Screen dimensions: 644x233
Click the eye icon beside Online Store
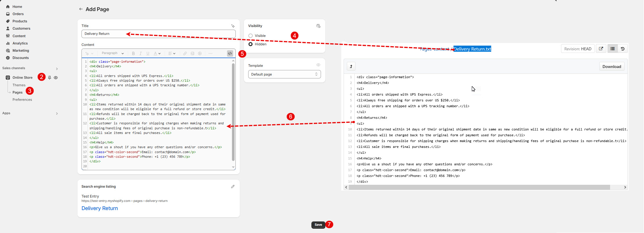click(x=56, y=78)
